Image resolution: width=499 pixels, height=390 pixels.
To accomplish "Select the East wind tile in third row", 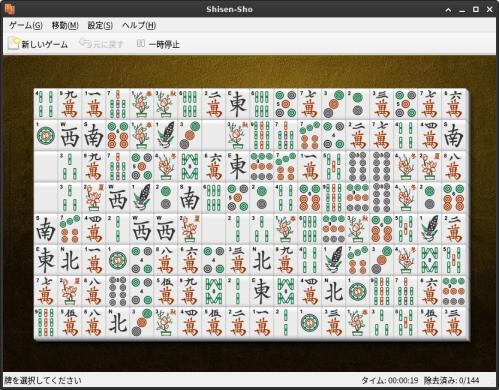I will click(238, 166).
